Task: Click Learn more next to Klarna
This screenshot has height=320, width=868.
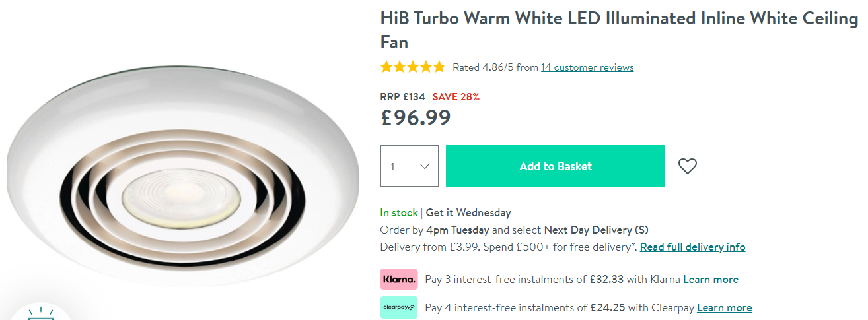Action: pyautogui.click(x=711, y=280)
